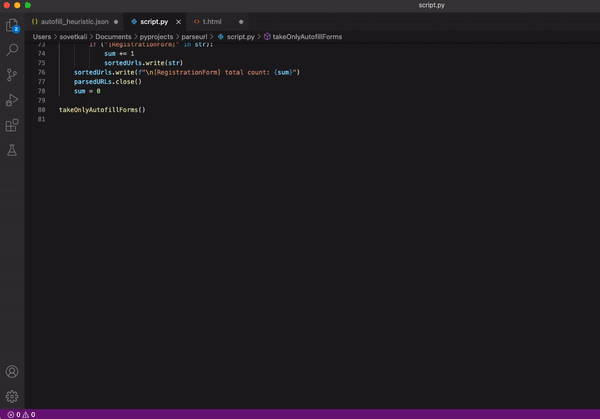Click the parseurl breadcrumb segment
Image resolution: width=600 pixels, height=419 pixels.
tap(194, 37)
